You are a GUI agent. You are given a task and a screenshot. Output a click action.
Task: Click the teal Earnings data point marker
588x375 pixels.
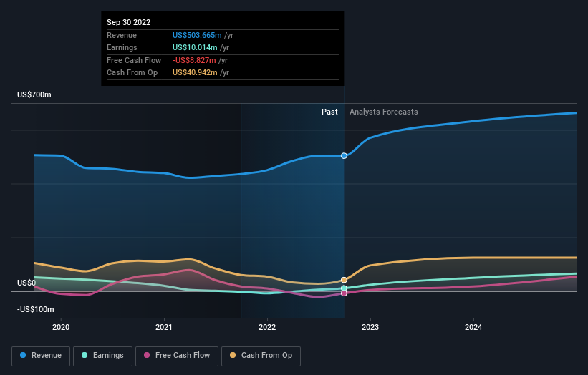pos(344,288)
